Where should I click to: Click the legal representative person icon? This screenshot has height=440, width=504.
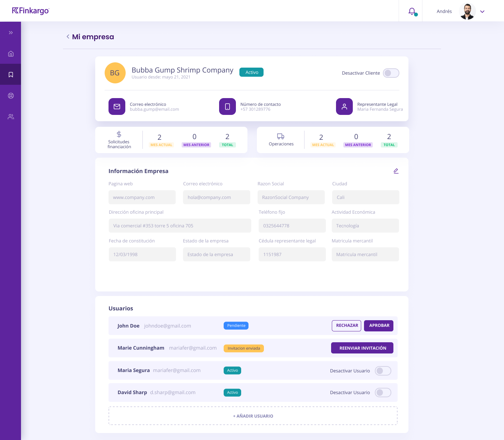(344, 106)
